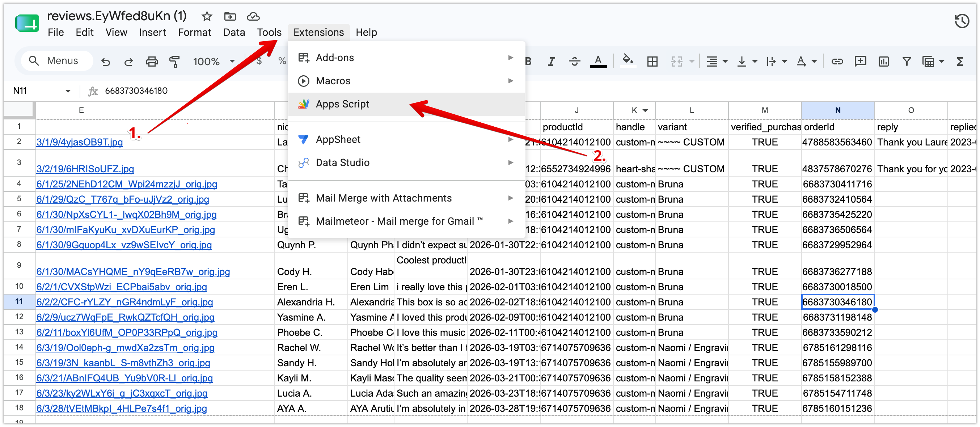Open the fill color bucket
The height and width of the screenshot is (427, 980).
click(x=627, y=60)
